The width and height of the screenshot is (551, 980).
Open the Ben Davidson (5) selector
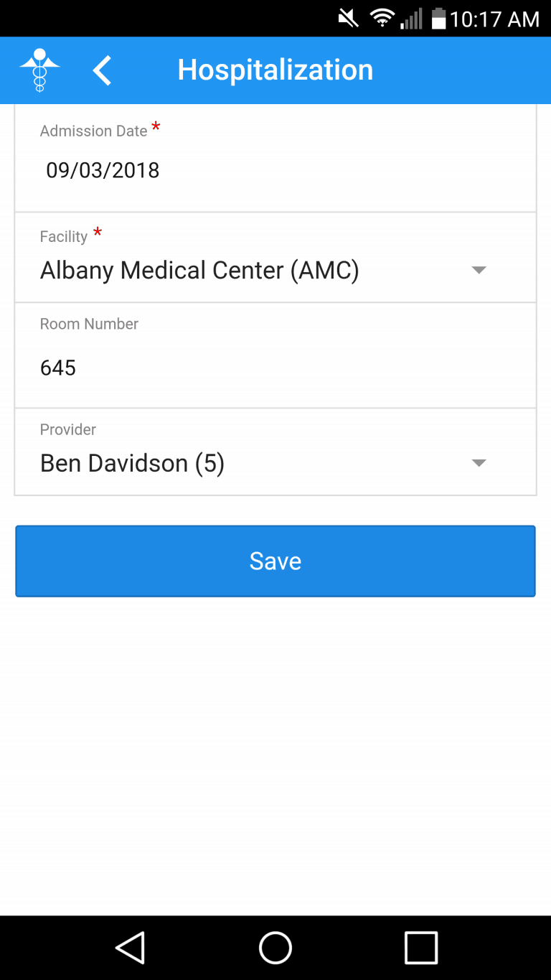(133, 464)
